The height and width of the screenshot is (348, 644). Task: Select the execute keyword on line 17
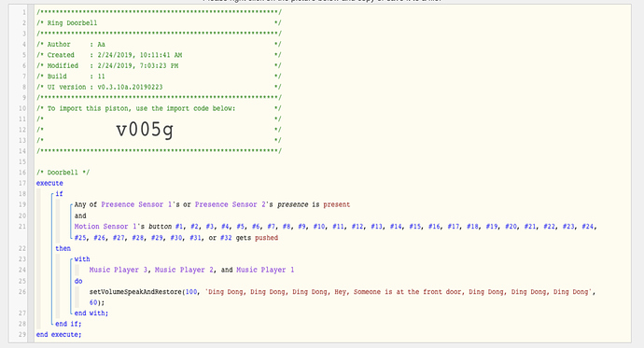click(x=49, y=183)
